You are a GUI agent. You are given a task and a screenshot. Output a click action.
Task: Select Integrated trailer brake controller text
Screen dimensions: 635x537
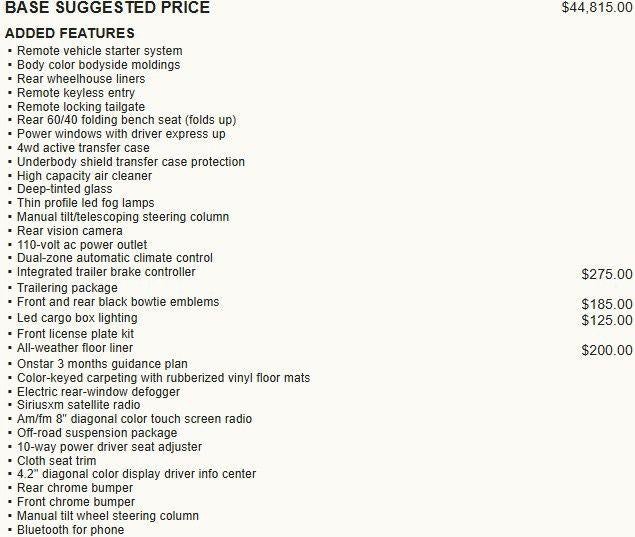pos(106,272)
